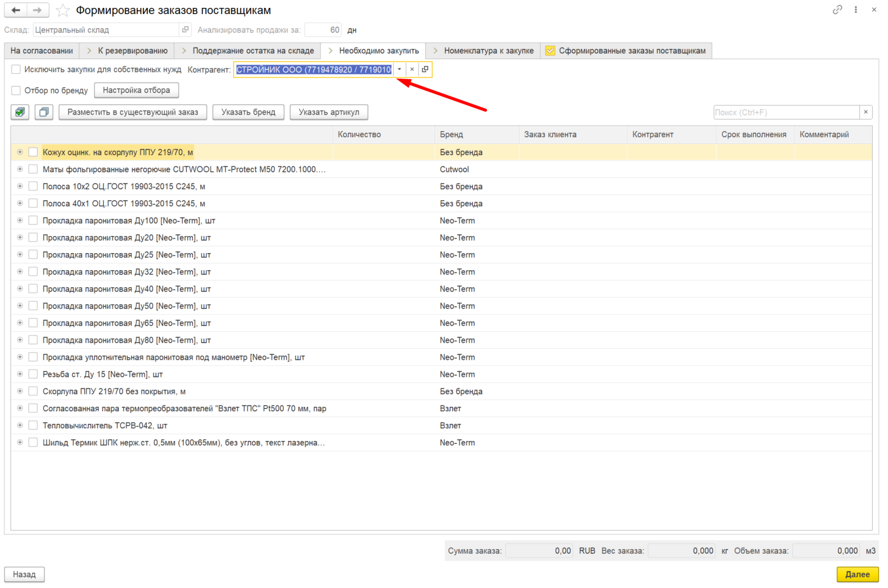Toggle the Отбор по бренду checkbox
888x588 pixels.
(x=16, y=90)
